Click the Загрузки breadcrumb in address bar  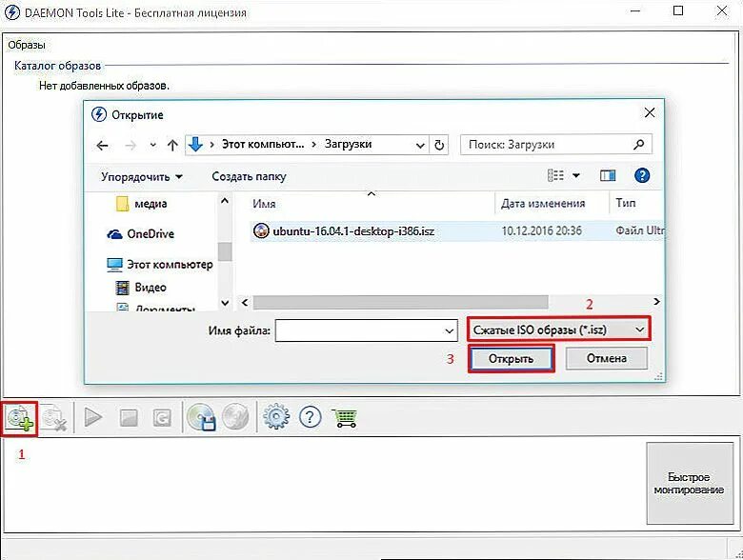click(348, 144)
